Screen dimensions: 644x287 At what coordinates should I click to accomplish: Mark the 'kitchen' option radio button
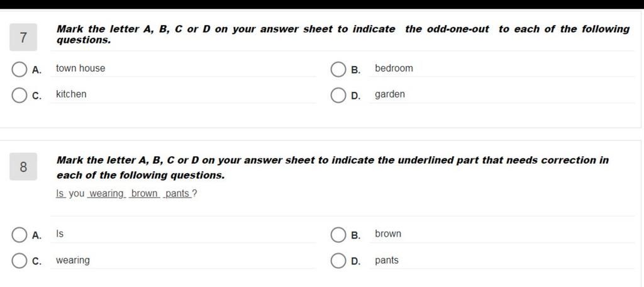pyautogui.click(x=19, y=95)
